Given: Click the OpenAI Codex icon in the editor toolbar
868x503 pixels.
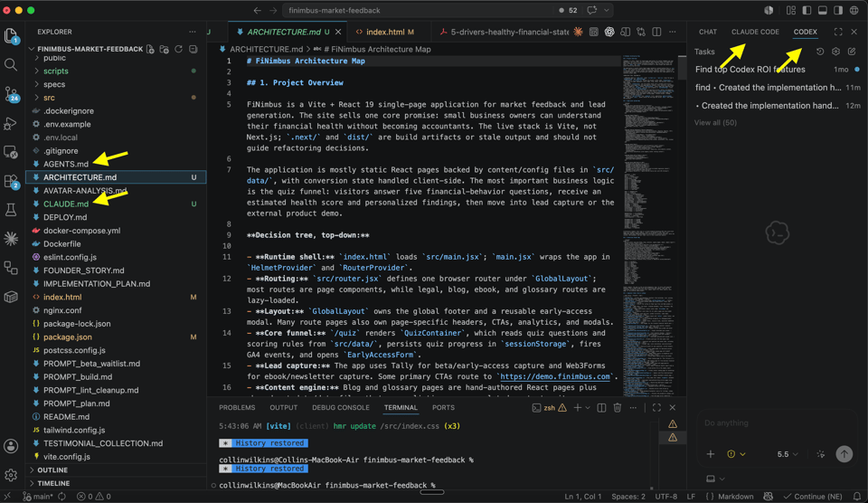Looking at the screenshot, I should click(x=609, y=32).
